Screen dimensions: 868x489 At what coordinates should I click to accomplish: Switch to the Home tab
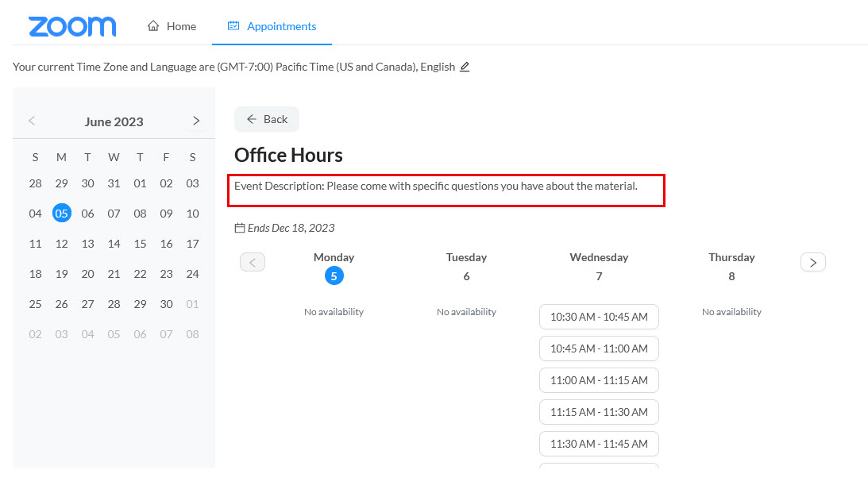coord(171,25)
